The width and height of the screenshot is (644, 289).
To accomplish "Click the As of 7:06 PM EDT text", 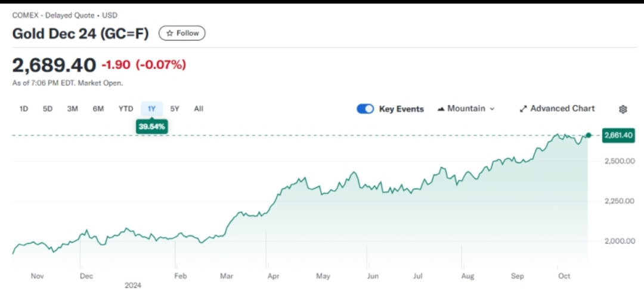I will click(x=67, y=83).
